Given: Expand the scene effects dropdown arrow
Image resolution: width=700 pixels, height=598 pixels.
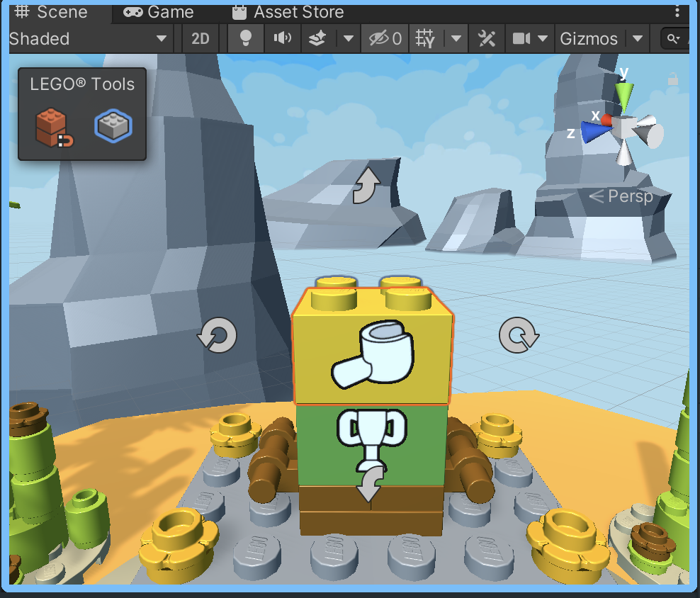Looking at the screenshot, I should coord(348,39).
